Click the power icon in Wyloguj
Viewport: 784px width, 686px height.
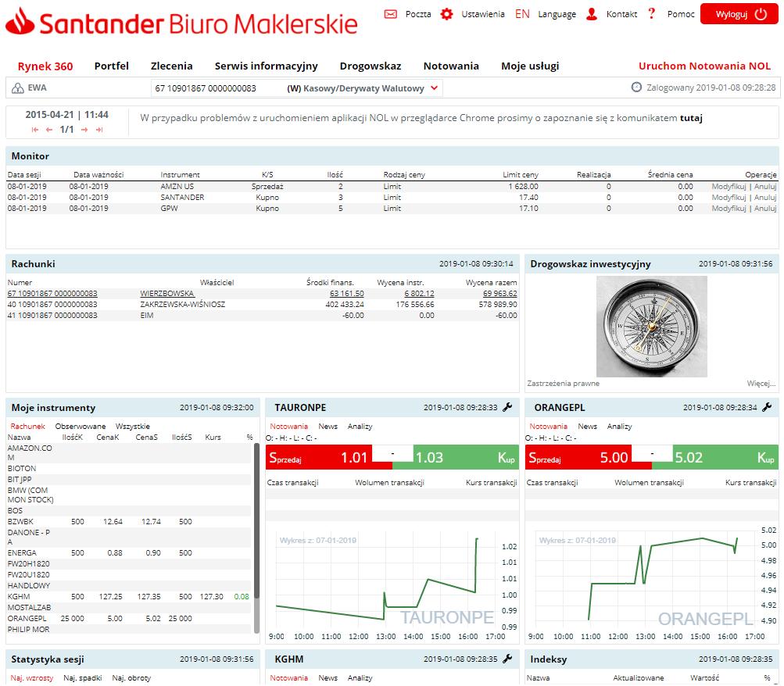[x=761, y=14]
